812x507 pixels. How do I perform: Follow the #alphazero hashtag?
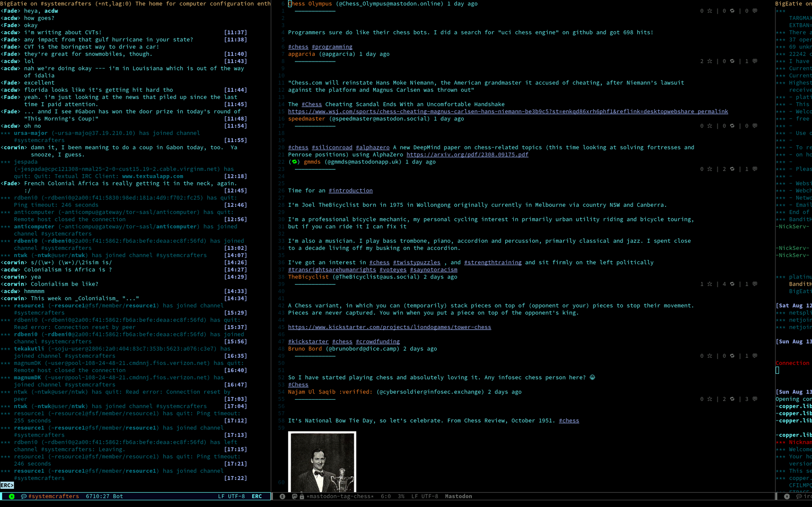372,147
